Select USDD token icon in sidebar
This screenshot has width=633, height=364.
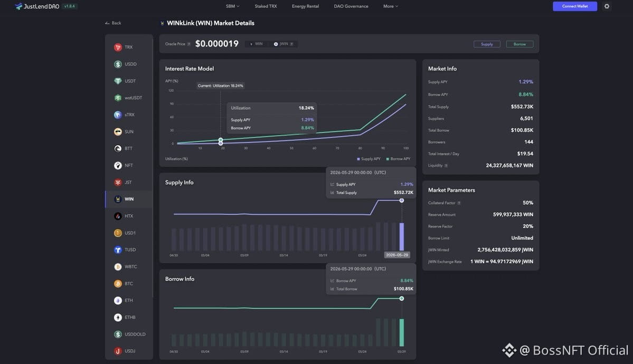click(x=118, y=64)
